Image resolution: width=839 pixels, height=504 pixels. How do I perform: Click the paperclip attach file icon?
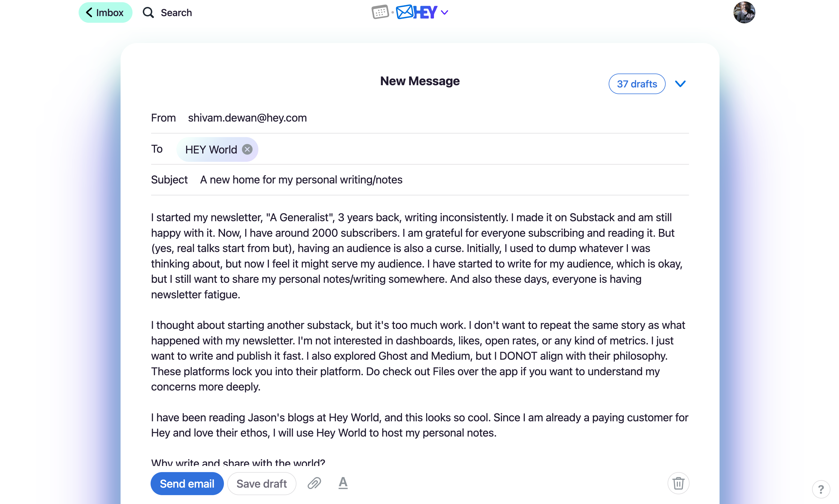coord(314,483)
